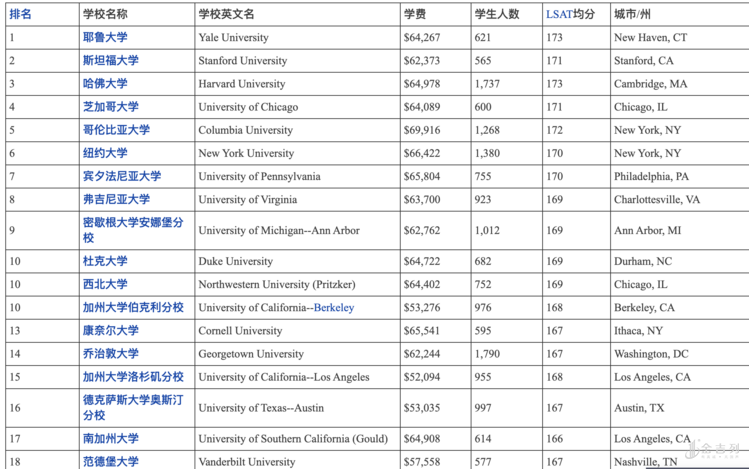This screenshot has height=471, width=754.
Task: Open the 密歇根大学安娜堡分校 link
Action: (133, 223)
